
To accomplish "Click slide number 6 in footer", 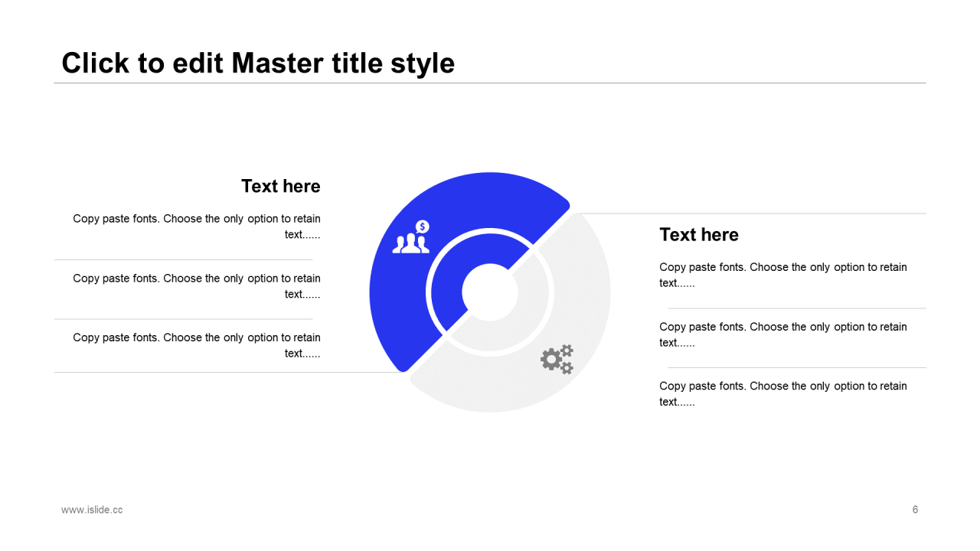I will click(x=915, y=510).
